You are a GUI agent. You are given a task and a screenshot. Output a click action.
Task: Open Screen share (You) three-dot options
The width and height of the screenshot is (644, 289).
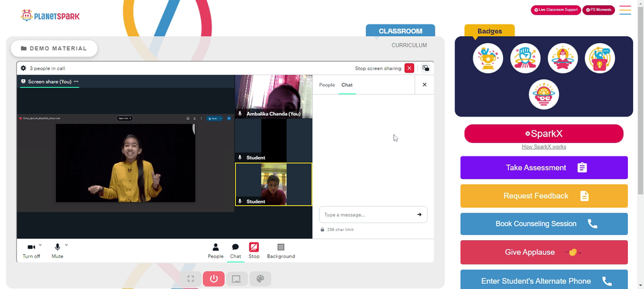[x=76, y=82]
